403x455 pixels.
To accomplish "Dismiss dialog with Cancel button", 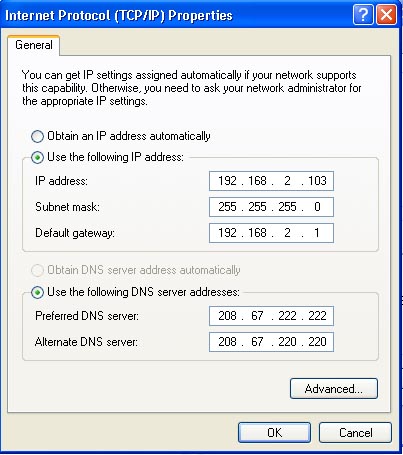I will coord(355,433).
